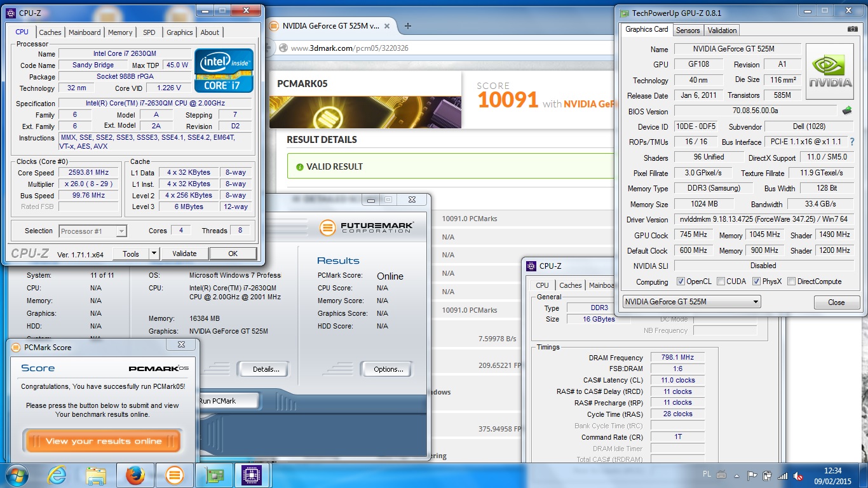
Task: Click bus interface question mark help
Action: [x=852, y=142]
